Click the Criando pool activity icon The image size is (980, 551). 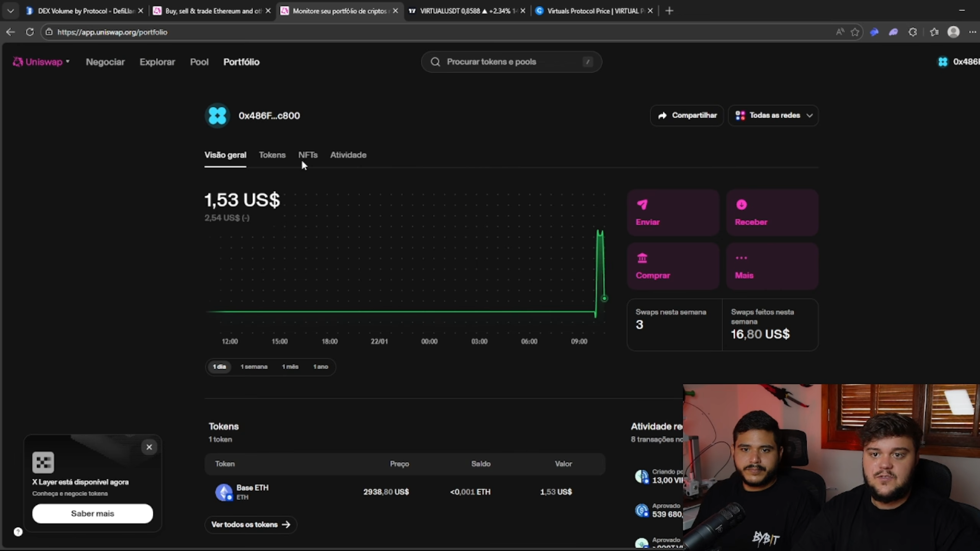point(642,476)
